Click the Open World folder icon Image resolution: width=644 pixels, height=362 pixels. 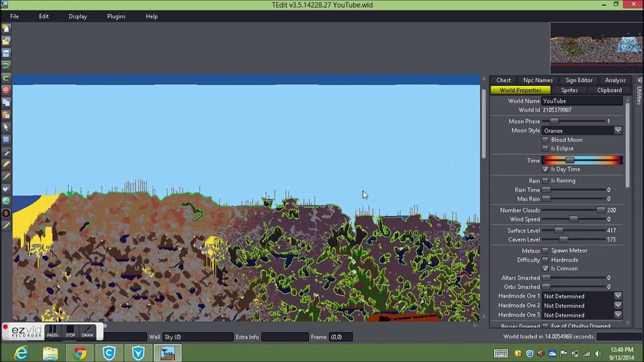tap(6, 41)
